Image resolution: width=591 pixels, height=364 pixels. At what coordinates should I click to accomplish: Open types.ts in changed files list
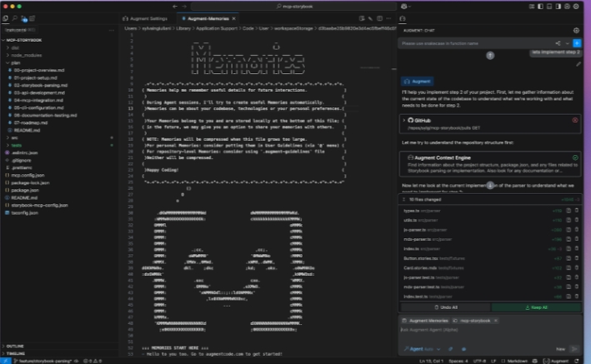click(422, 211)
